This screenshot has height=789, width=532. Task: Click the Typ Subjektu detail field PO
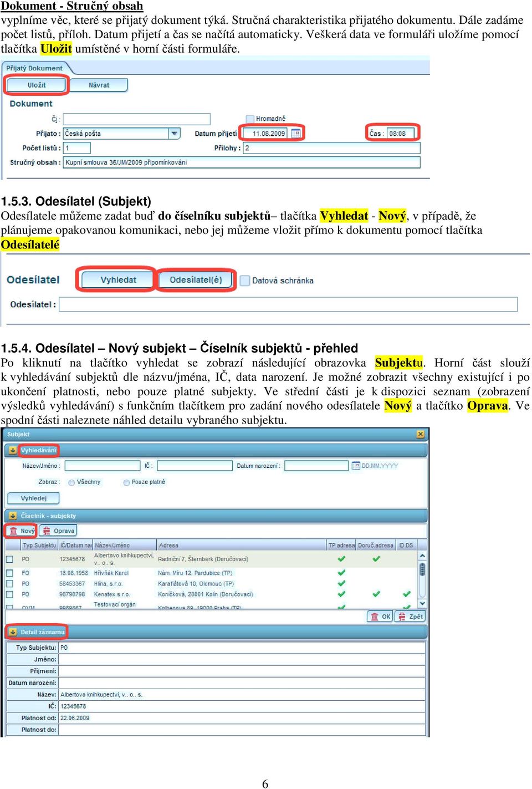[242, 648]
